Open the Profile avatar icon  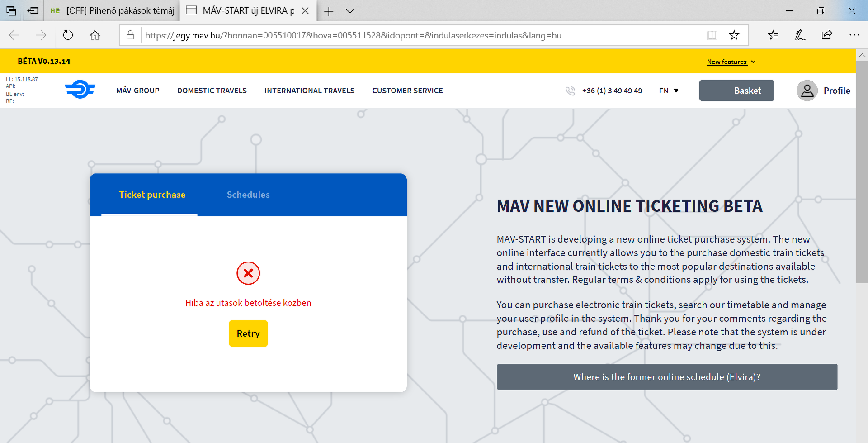(807, 91)
